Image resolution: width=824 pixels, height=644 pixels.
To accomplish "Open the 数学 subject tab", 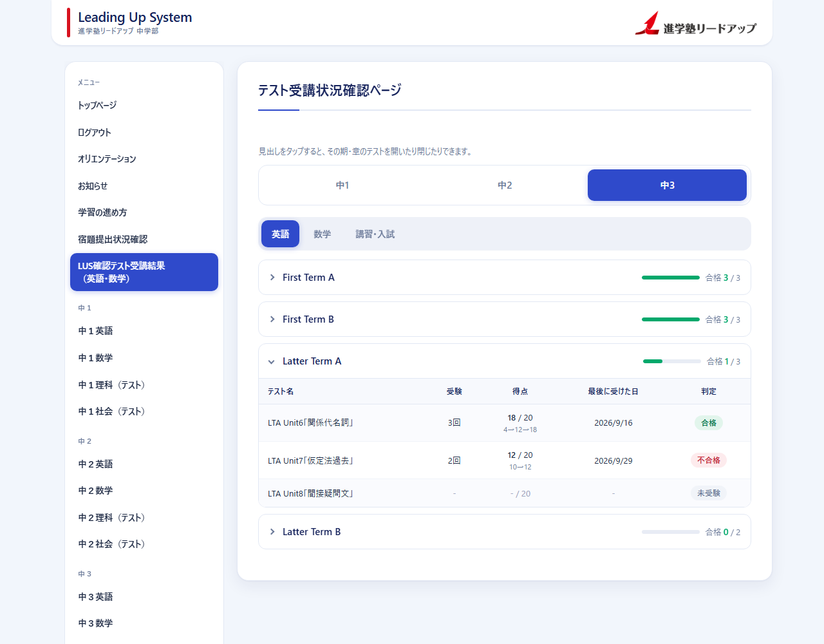I will click(x=322, y=234).
